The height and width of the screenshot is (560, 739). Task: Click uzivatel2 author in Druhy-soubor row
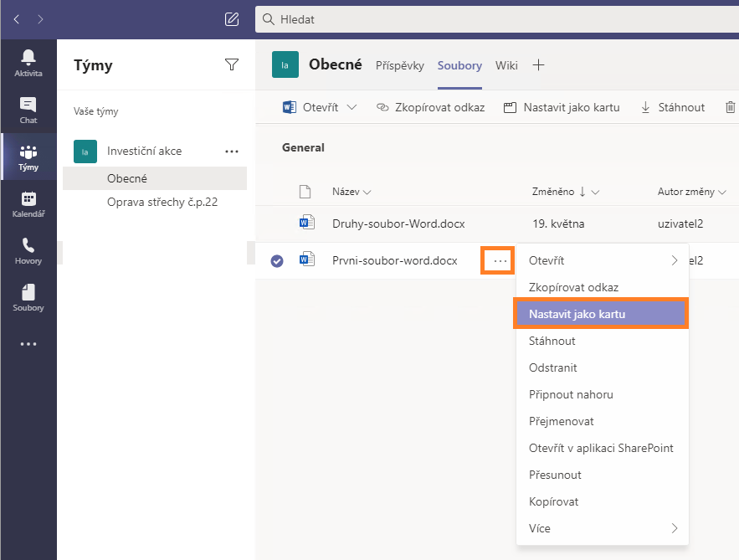680,223
